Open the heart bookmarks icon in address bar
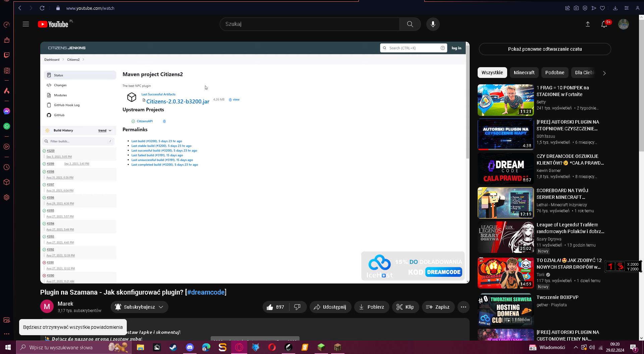 click(602, 8)
